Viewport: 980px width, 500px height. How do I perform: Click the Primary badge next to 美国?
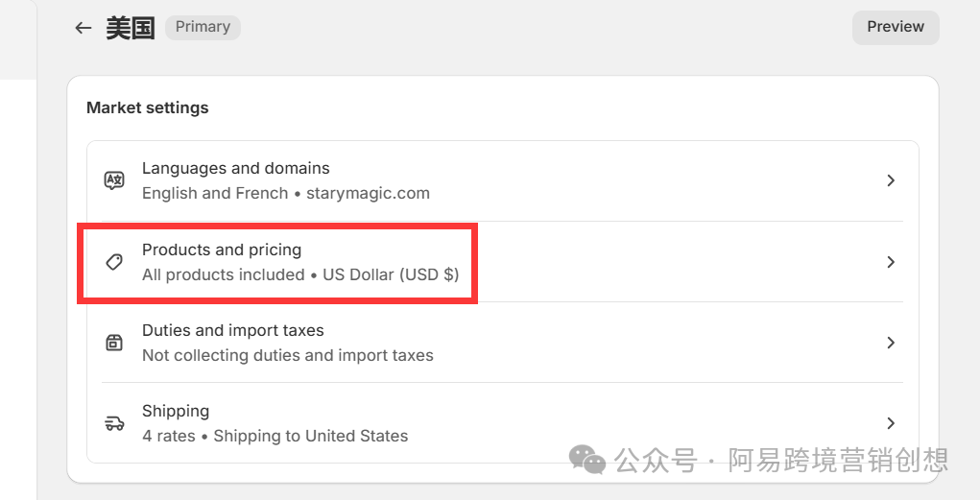click(203, 27)
